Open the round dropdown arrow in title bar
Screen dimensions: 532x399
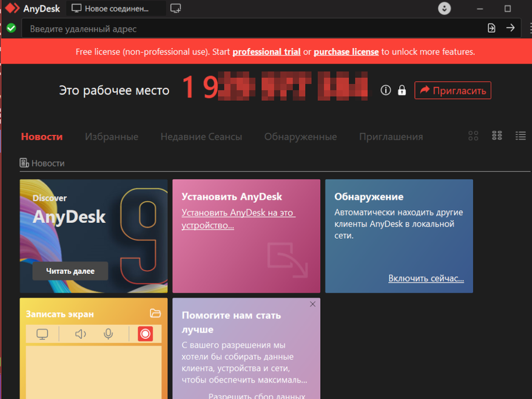point(444,8)
